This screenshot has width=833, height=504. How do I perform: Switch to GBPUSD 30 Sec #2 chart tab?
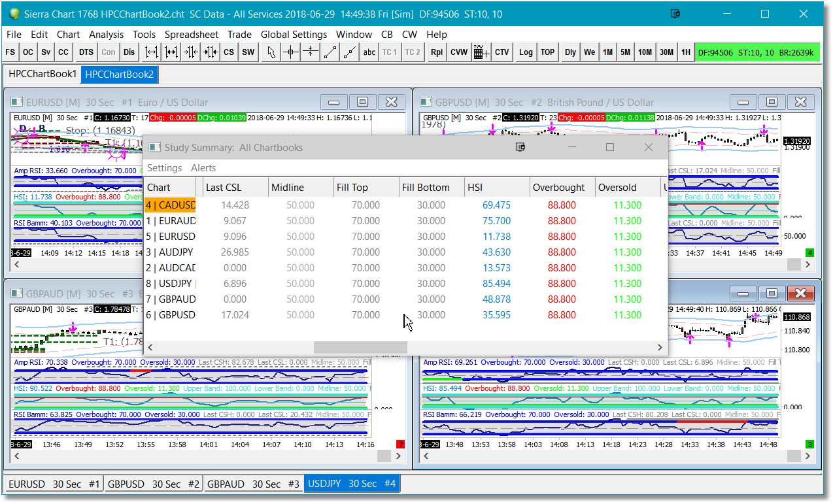154,484
